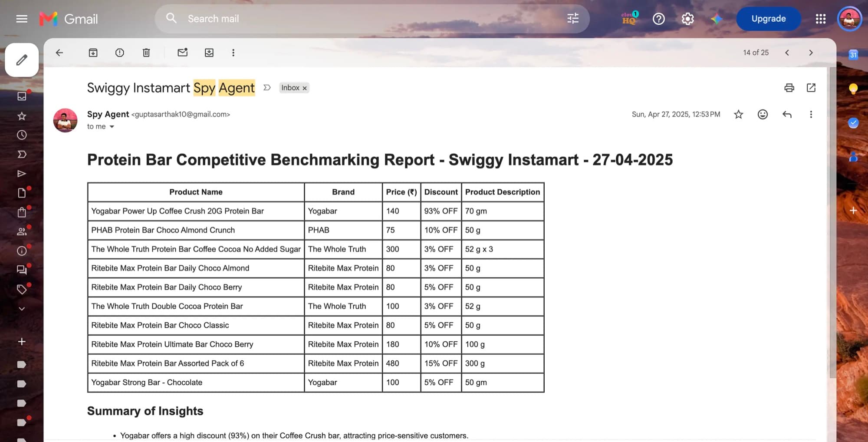Get add-ons with side panel plus

(x=853, y=211)
